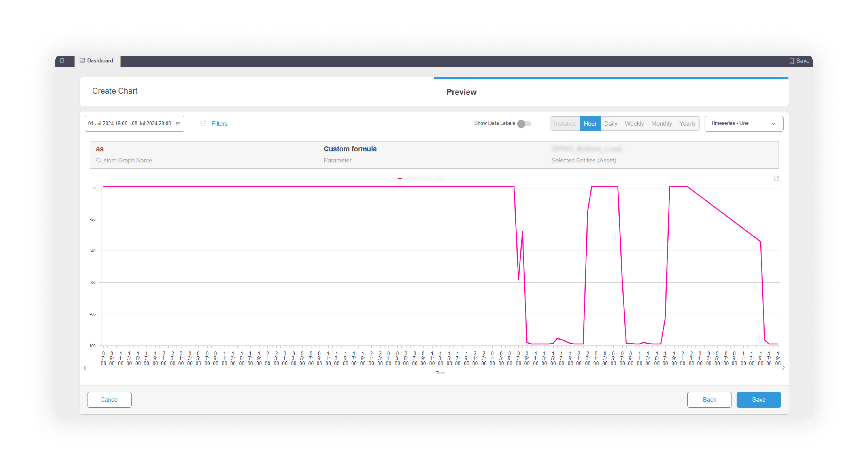Image resolution: width=868 pixels, height=474 pixels.
Task: Click the bookmark icon in top-left tab
Action: tap(62, 61)
